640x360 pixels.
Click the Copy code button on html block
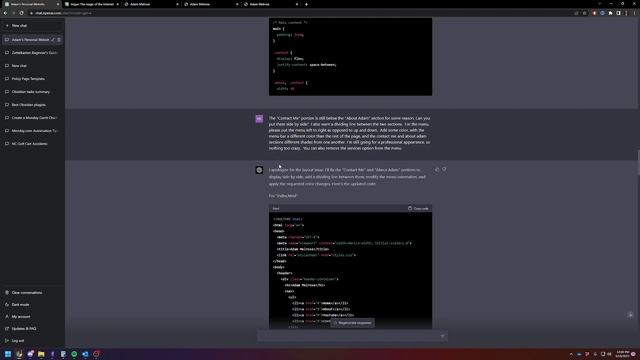click(418, 209)
